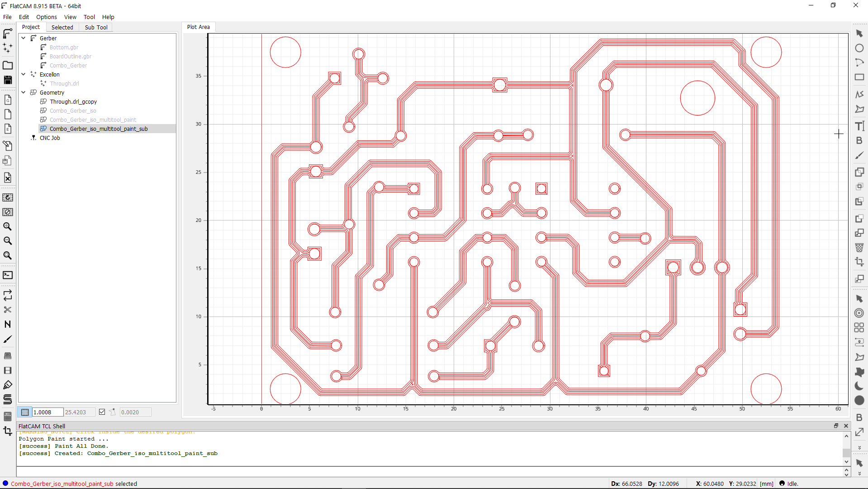Select Combo_Gerber under the Gerber group
Screen dimensions: 868x489
point(68,65)
